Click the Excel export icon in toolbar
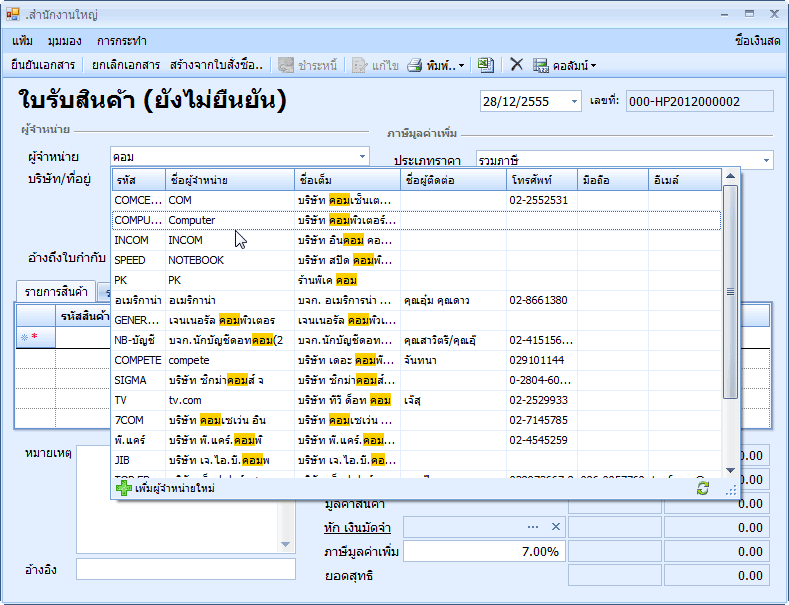The width and height of the screenshot is (789, 605). [x=485, y=65]
